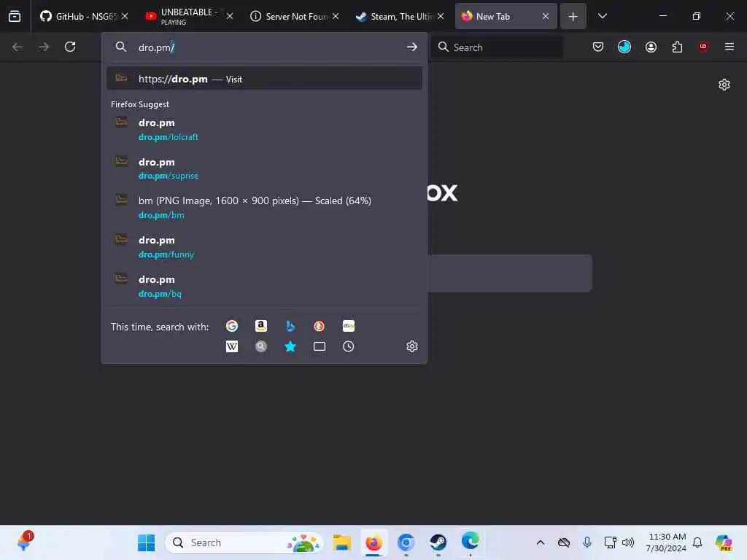The width and height of the screenshot is (747, 560).
Task: Search bookmarks using the star icon
Action: pyautogui.click(x=290, y=346)
